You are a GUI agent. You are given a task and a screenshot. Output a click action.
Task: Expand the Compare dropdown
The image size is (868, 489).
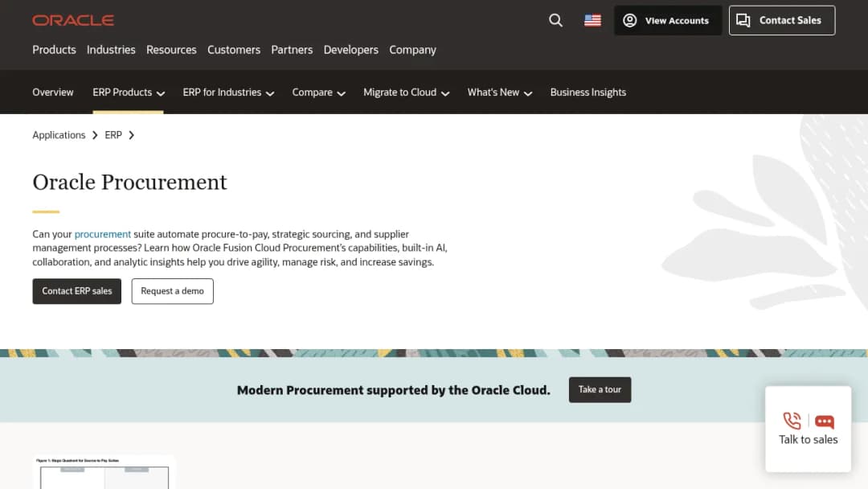[x=319, y=92]
